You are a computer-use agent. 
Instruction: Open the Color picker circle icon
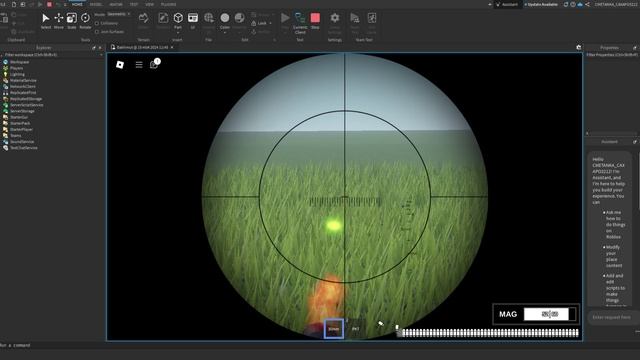click(224, 18)
